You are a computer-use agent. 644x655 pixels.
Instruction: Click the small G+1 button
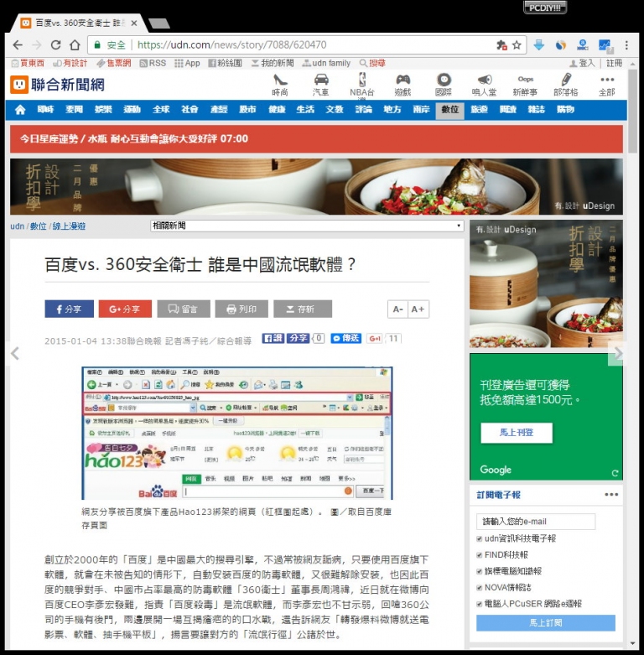[x=375, y=338]
